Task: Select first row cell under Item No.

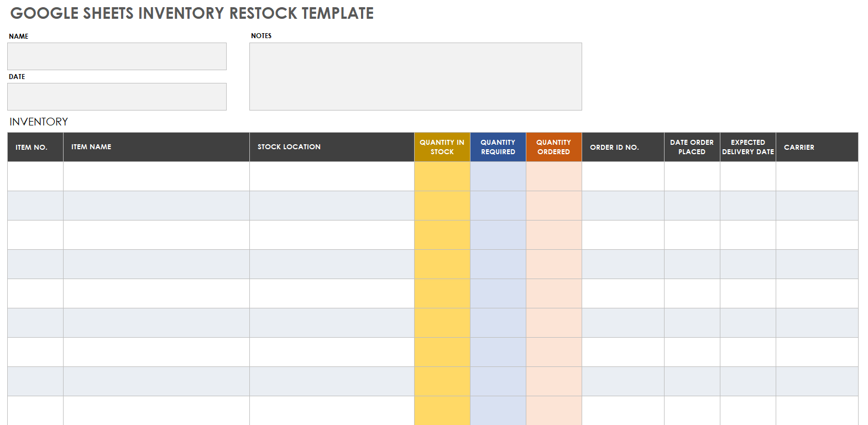Action: 35,176
